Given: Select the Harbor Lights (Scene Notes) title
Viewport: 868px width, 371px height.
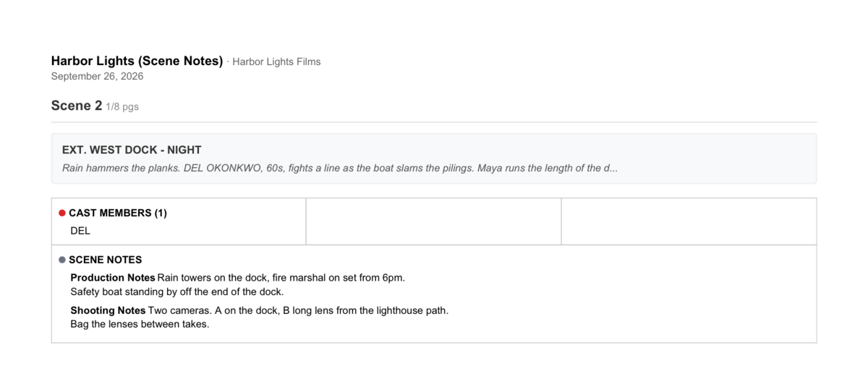Looking at the screenshot, I should [x=137, y=61].
